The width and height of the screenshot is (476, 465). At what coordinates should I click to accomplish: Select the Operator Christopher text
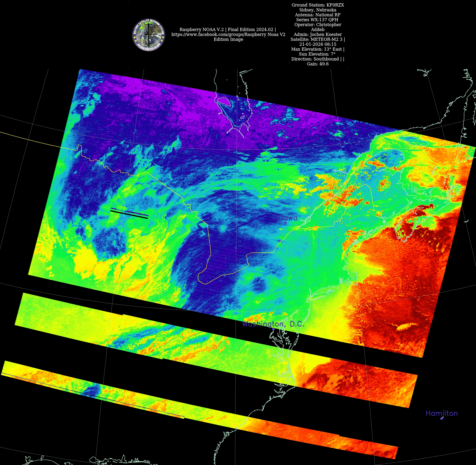click(318, 25)
